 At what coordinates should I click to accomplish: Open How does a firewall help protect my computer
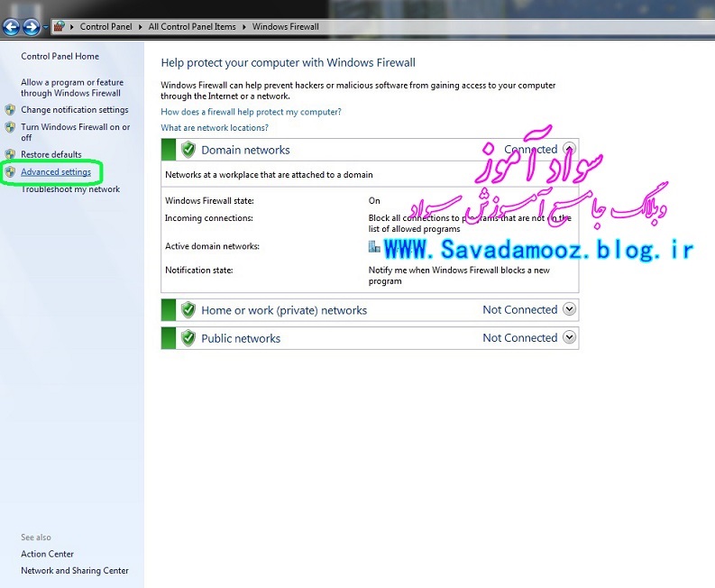[251, 112]
